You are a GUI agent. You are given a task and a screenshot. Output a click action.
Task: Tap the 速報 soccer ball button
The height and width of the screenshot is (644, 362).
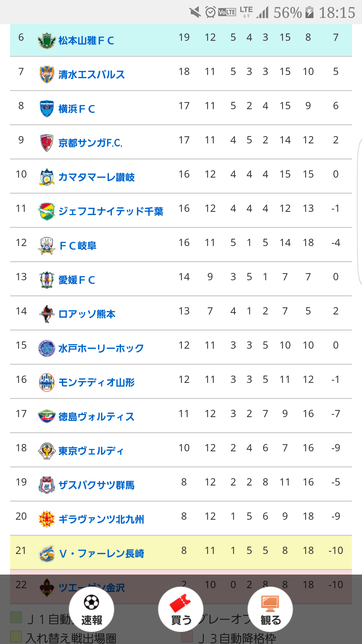click(x=92, y=609)
